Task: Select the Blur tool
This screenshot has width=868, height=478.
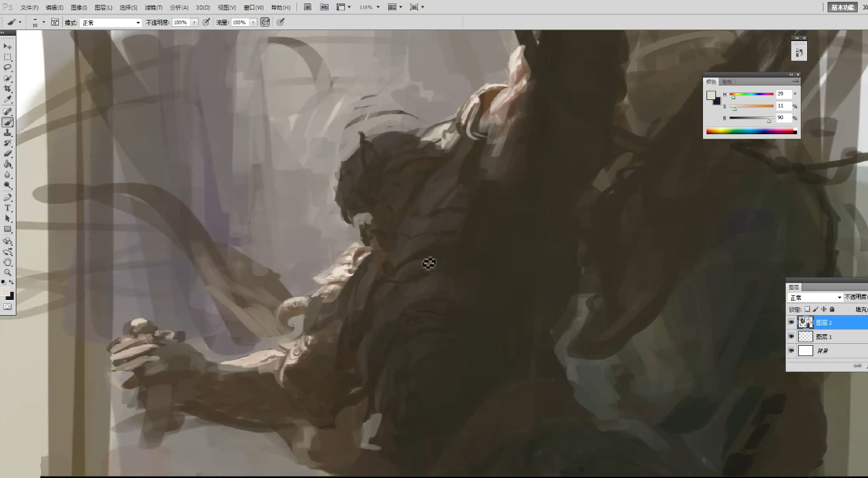Action: coord(8,175)
